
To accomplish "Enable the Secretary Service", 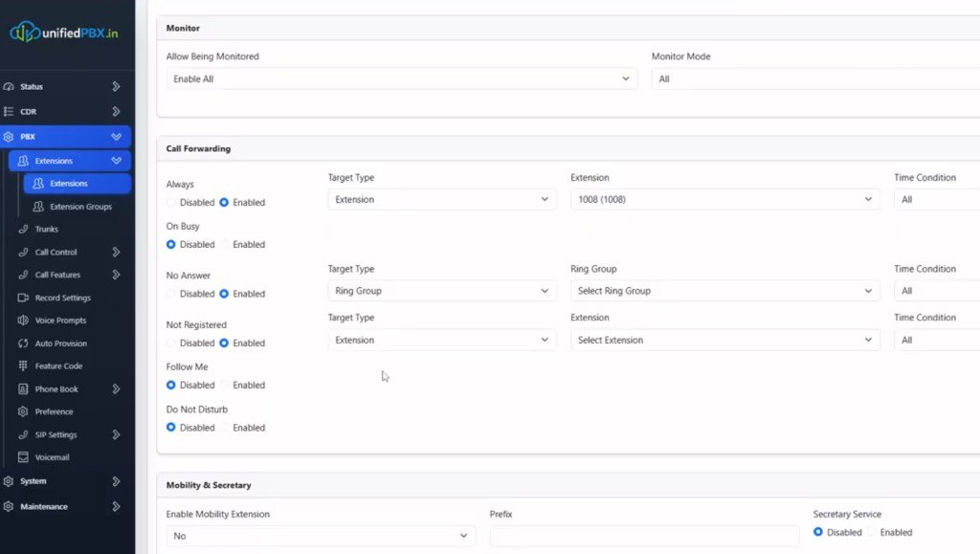I will coord(871,532).
